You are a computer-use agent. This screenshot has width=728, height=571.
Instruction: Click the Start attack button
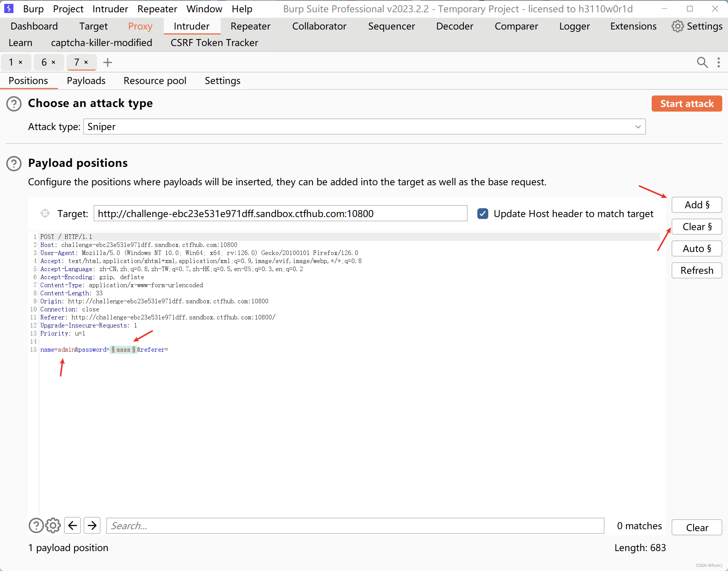[687, 104]
